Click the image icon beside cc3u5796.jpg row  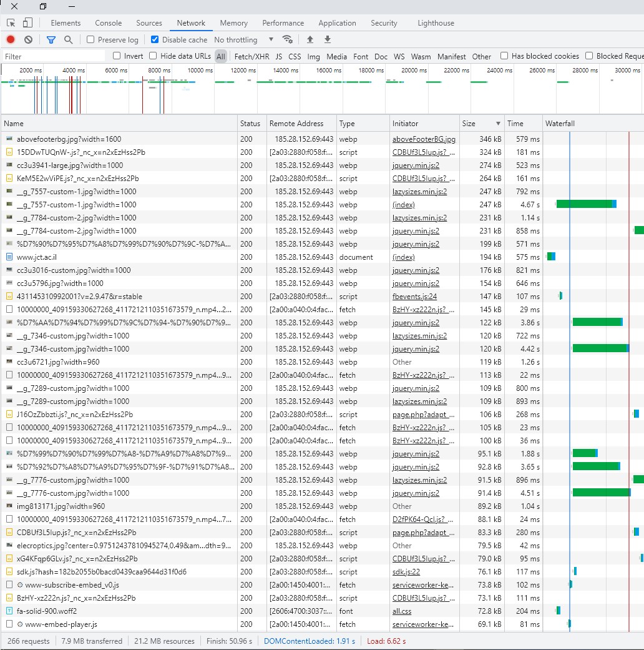pos(9,283)
